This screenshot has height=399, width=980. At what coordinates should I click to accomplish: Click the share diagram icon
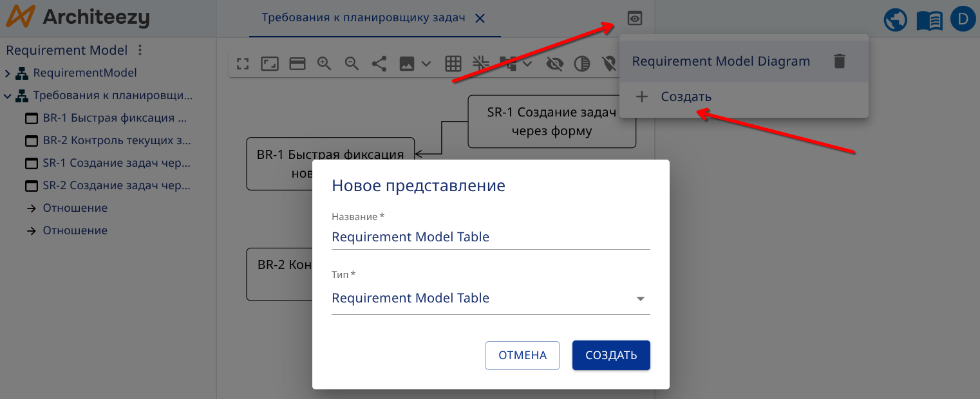[378, 64]
